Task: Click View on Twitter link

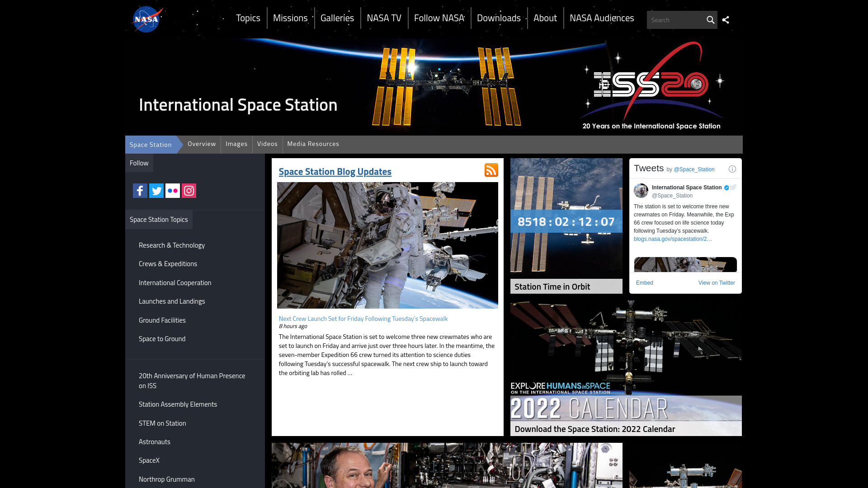Action: tap(717, 283)
